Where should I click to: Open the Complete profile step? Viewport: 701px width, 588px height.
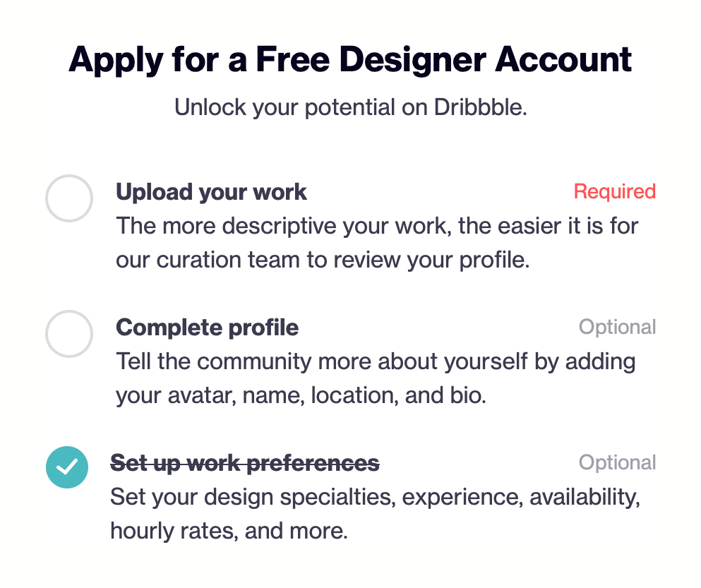pos(207,327)
